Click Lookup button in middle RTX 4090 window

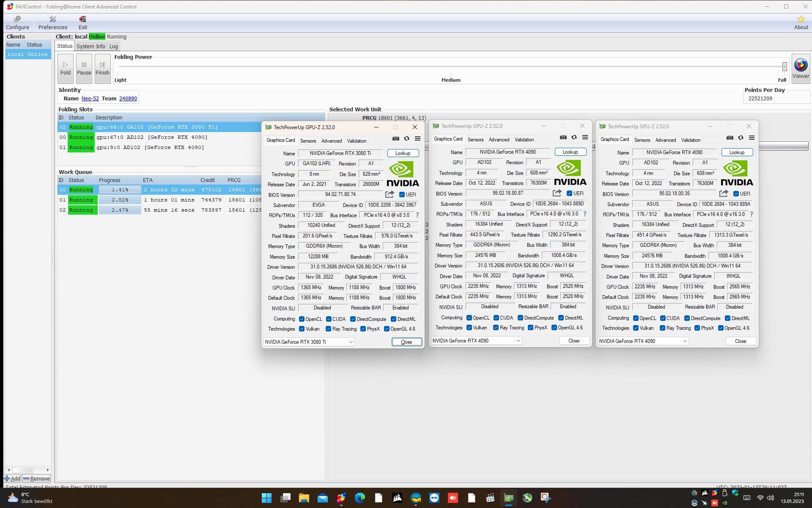pyautogui.click(x=570, y=152)
